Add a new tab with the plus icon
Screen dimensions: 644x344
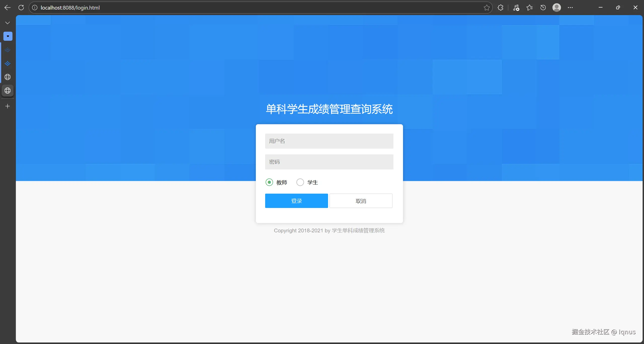tap(8, 106)
